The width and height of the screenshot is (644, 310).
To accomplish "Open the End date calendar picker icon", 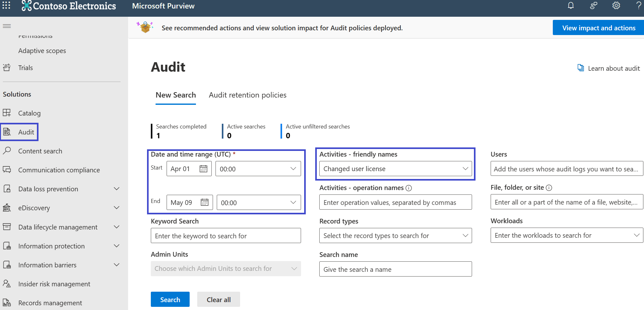I will [204, 202].
